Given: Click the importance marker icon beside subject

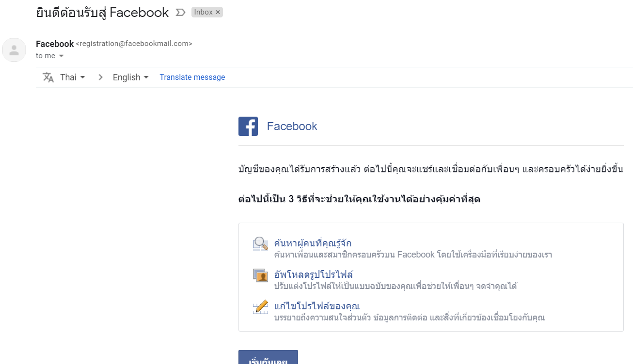Looking at the screenshot, I should (180, 13).
